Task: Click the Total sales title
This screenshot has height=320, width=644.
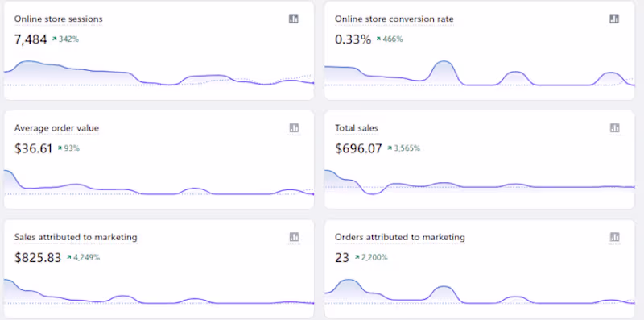Action: coord(357,128)
